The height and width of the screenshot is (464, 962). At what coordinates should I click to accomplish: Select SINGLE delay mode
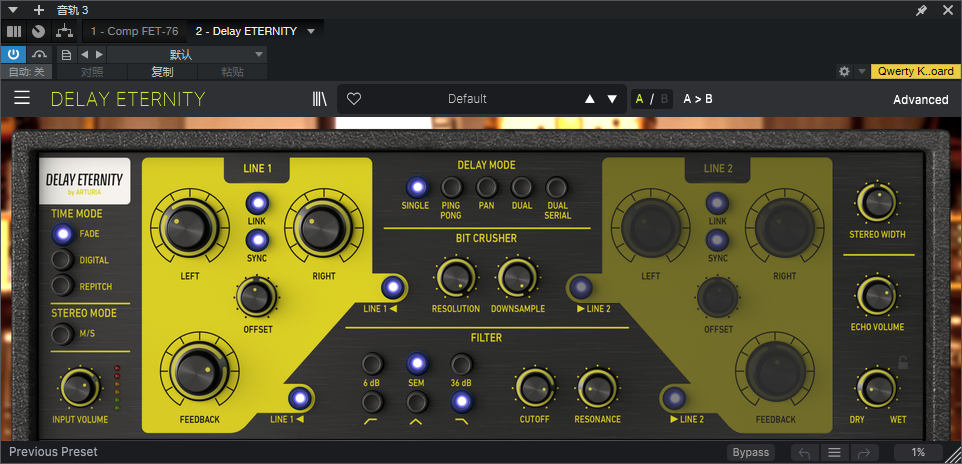416,187
